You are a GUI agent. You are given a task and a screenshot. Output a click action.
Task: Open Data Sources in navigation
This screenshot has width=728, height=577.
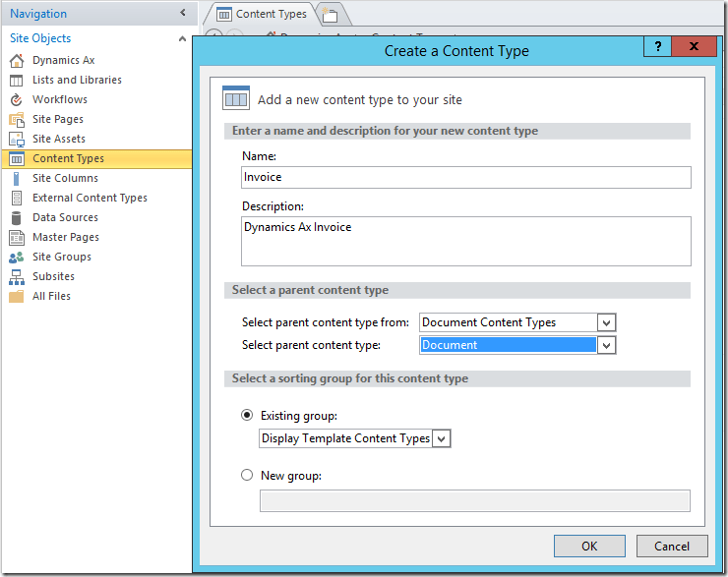66,217
